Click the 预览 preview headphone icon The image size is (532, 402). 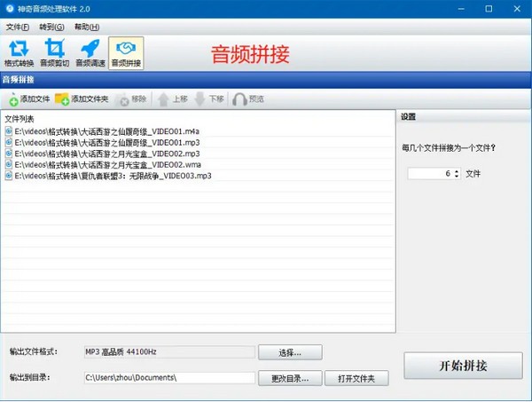click(x=239, y=99)
